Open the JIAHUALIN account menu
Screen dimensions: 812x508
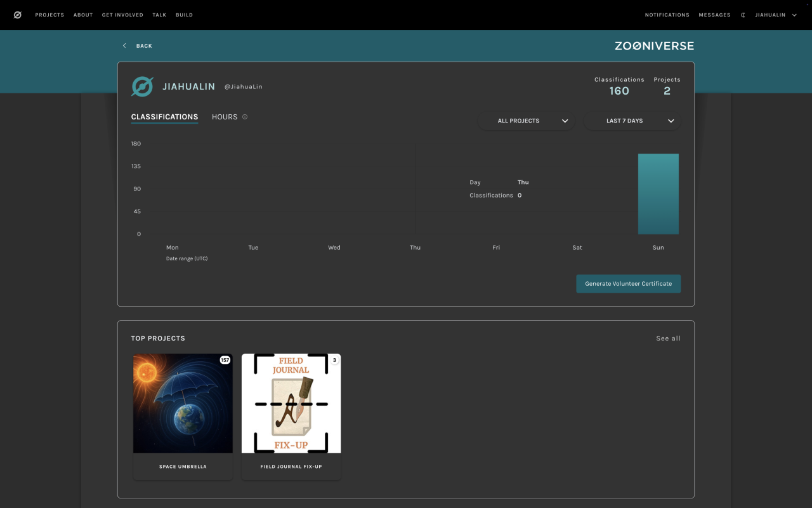[775, 15]
